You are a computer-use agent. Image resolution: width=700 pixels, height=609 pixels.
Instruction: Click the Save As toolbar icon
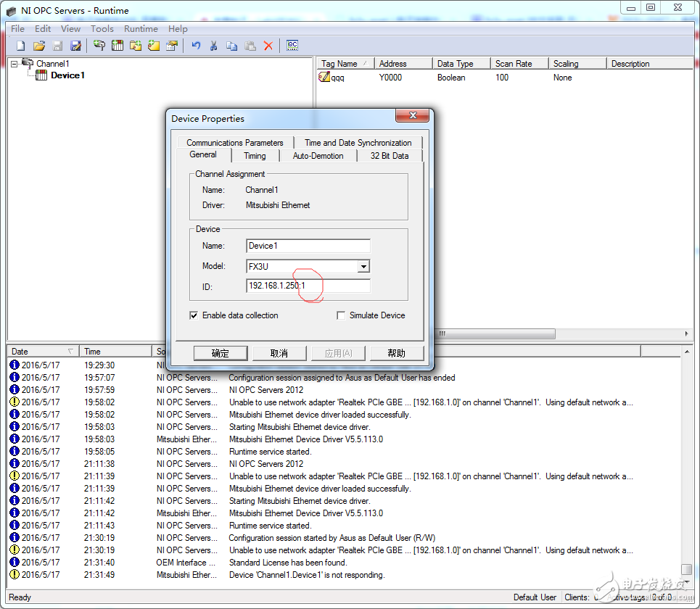76,46
